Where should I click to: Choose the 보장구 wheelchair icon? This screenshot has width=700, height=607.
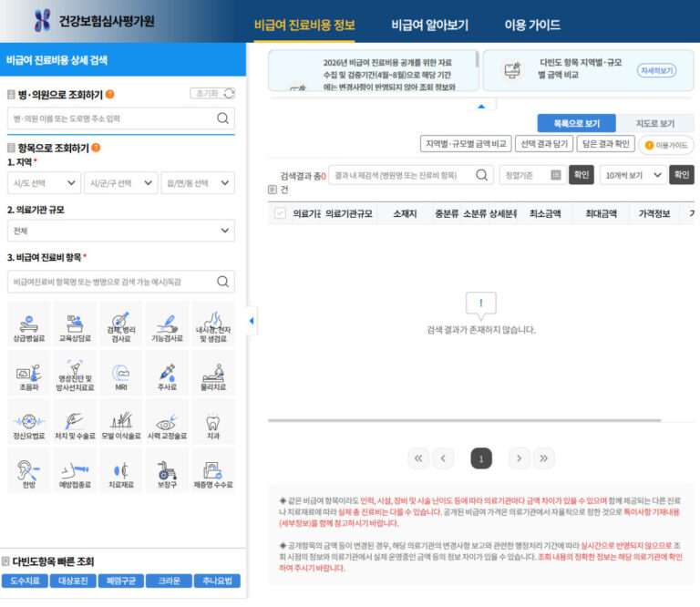(x=167, y=470)
